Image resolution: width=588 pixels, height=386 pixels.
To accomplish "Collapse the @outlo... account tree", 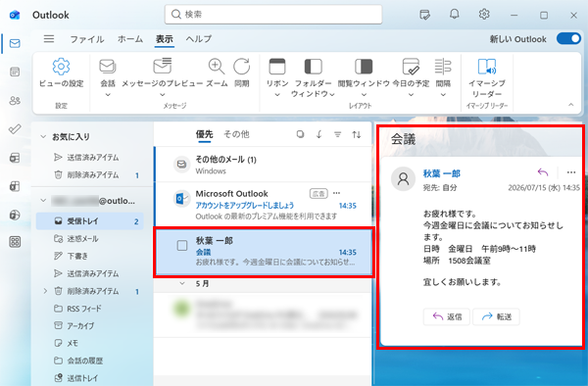I will 43,201.
